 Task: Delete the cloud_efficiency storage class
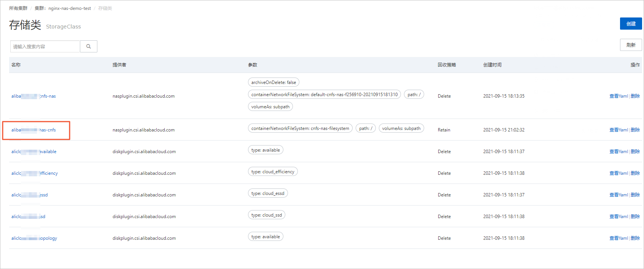click(x=635, y=173)
